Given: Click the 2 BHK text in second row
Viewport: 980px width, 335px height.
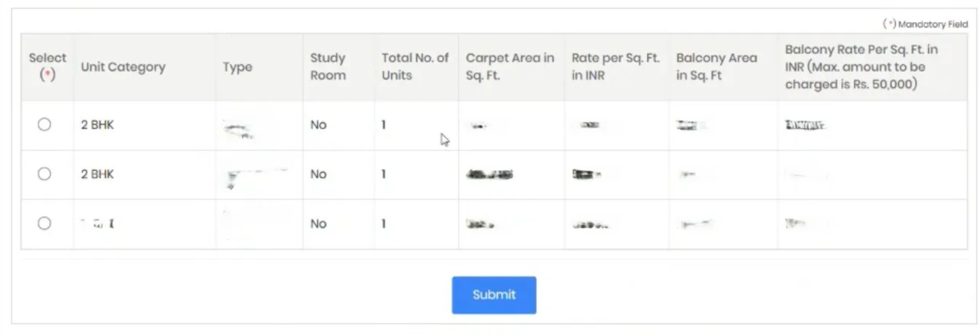Looking at the screenshot, I should pyautogui.click(x=97, y=174).
